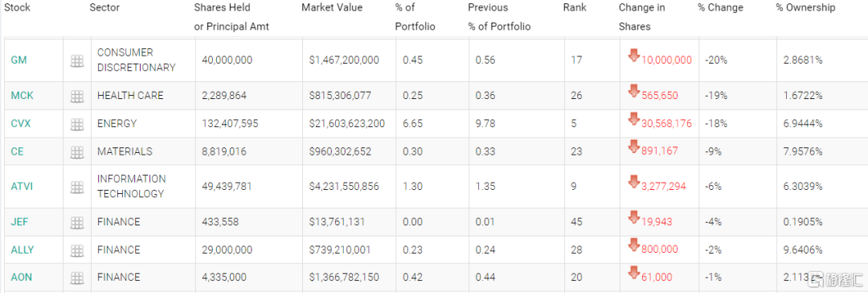
Task: Sort by the Sector column header
Action: tap(104, 8)
